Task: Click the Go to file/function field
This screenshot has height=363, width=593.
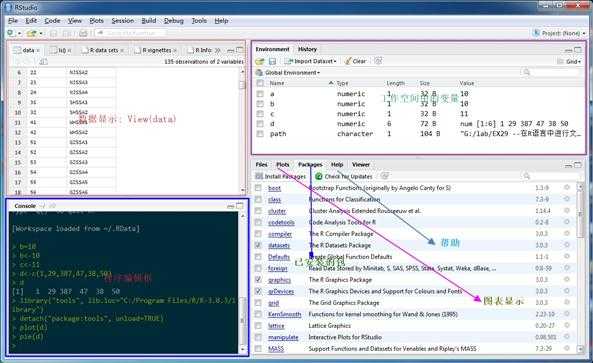Action: point(131,33)
